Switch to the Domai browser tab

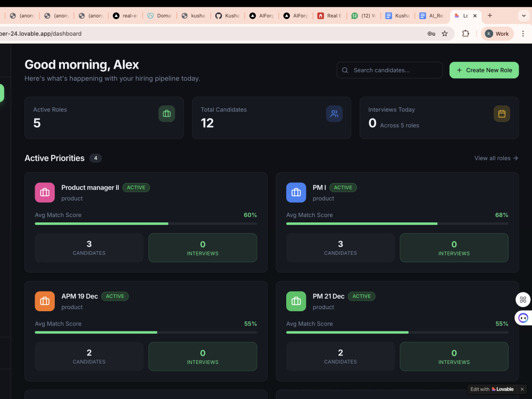(x=160, y=15)
